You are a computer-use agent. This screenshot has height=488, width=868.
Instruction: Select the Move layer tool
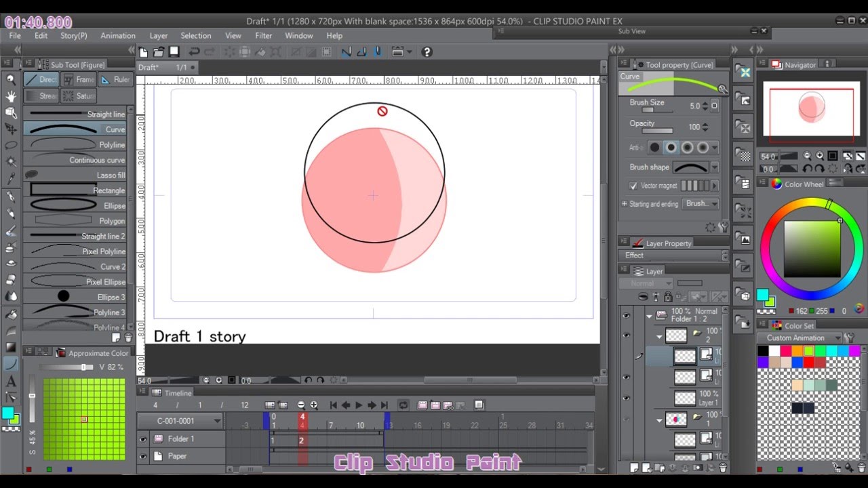coord(11,129)
